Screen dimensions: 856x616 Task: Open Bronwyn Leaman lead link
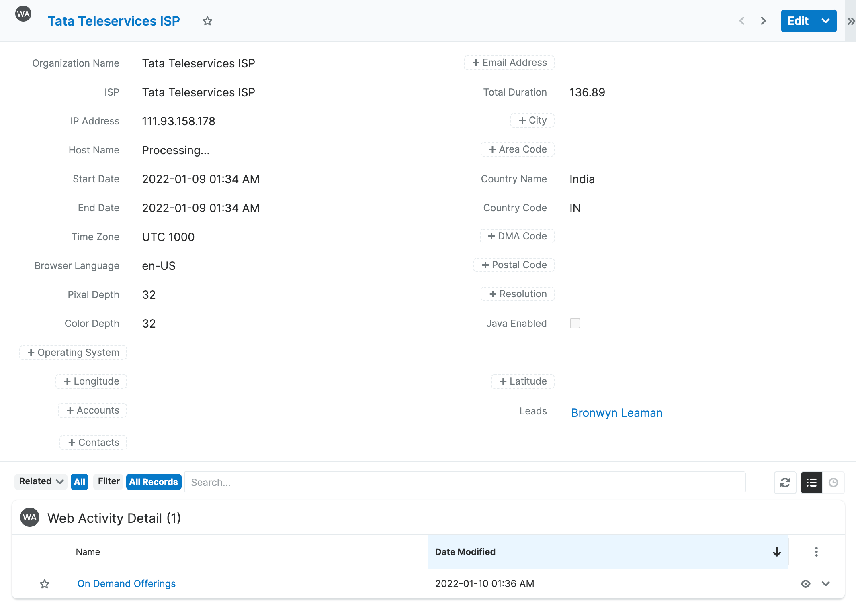(x=616, y=413)
